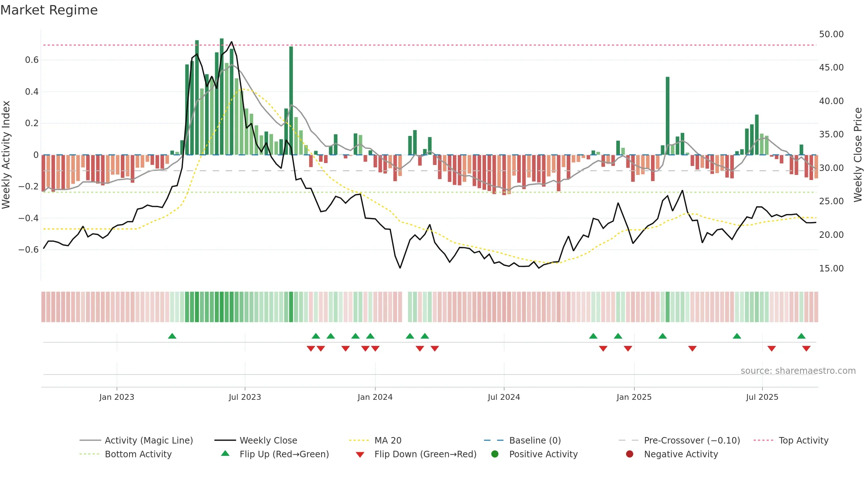Viewport: 868px width, 488px height.
Task: Click the Jul 2024 axis label
Action: [504, 397]
